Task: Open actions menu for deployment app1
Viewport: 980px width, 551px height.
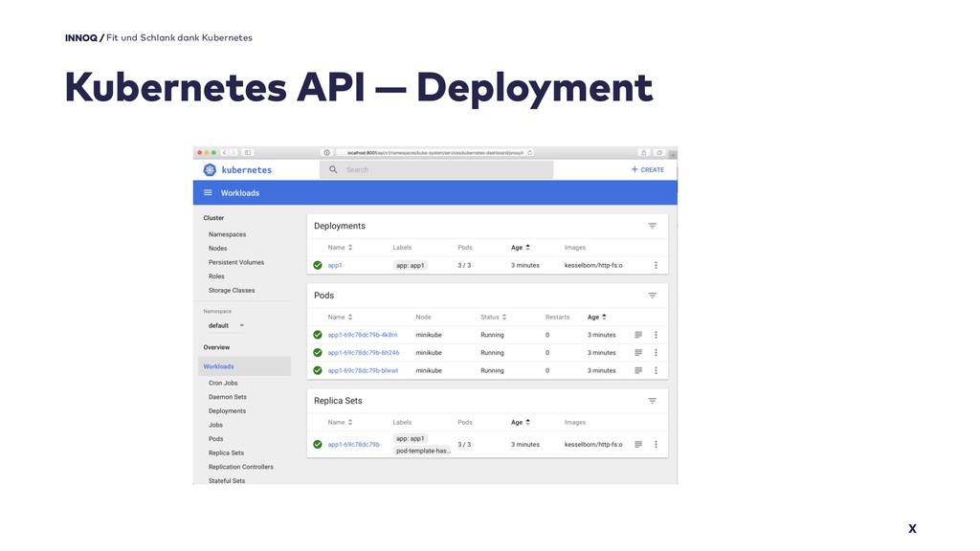Action: [x=656, y=266]
